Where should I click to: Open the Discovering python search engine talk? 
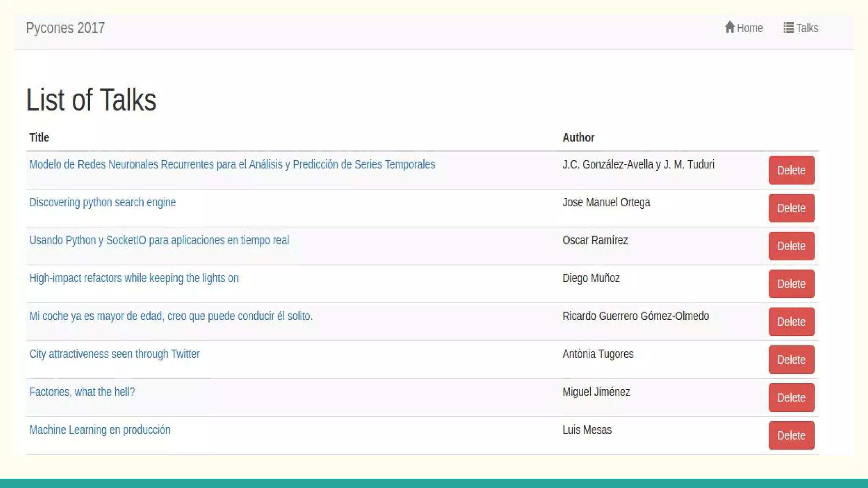102,202
